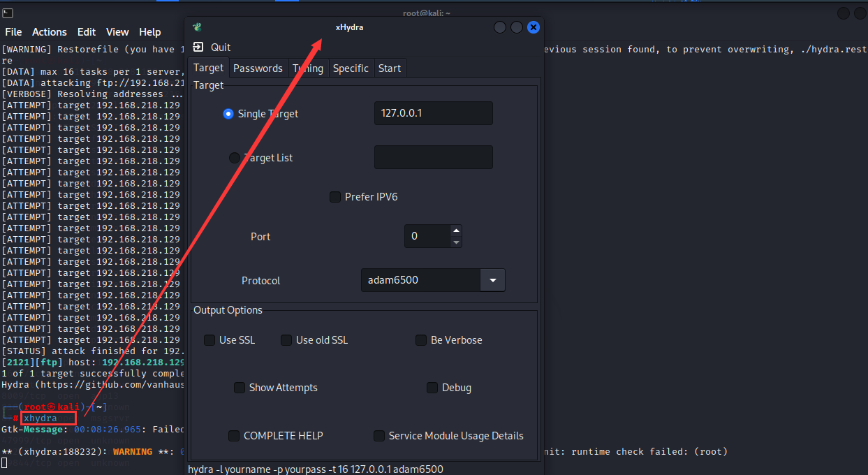Screen dimensions: 868x475
Task: Open the Protocol dropdown arrow
Action: tap(493, 280)
